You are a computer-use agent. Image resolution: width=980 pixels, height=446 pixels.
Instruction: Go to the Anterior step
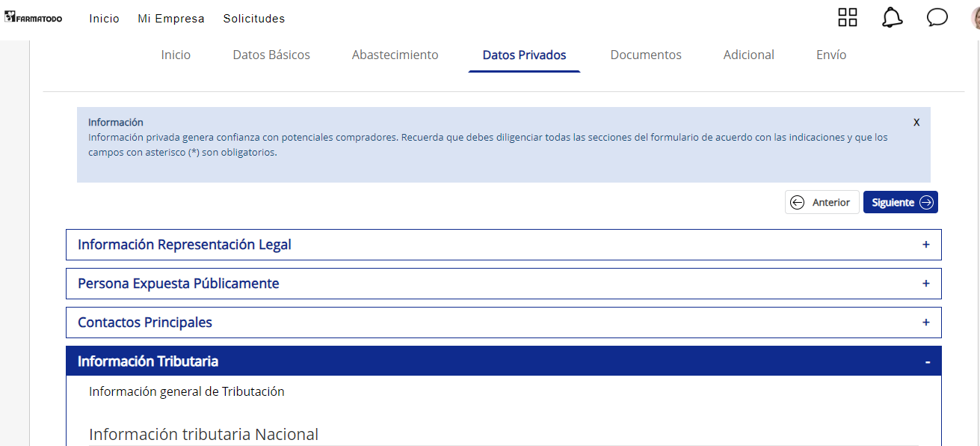(x=822, y=202)
